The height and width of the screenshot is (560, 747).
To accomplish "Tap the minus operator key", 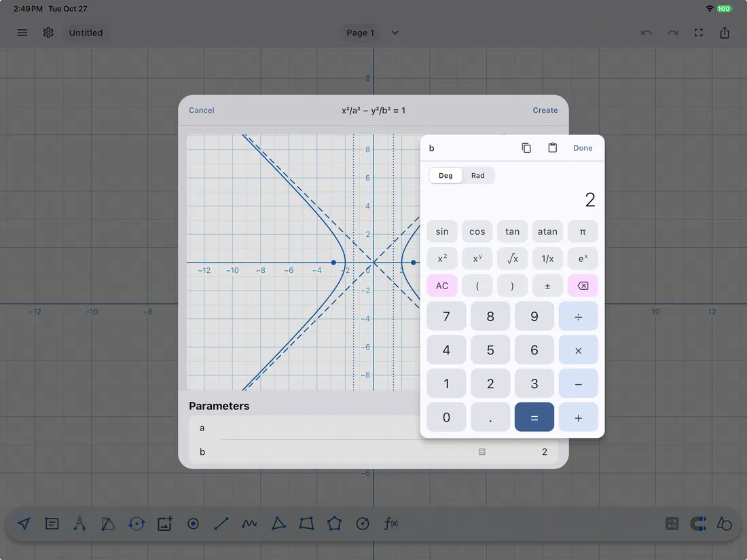I will [578, 384].
